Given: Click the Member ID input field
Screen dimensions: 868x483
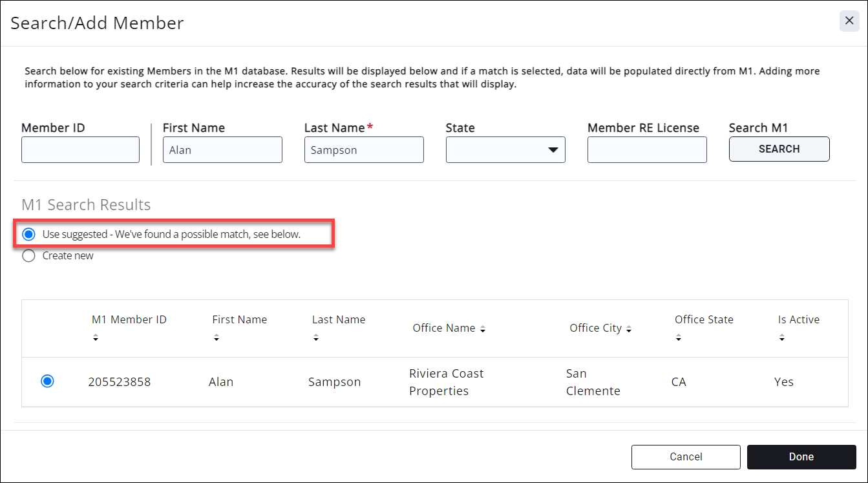Looking at the screenshot, I should 80,149.
